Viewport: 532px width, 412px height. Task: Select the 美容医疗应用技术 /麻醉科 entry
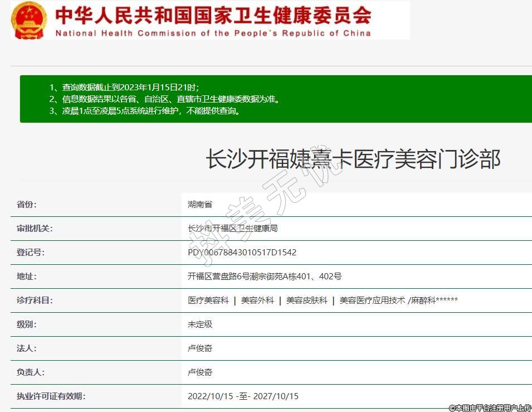click(398, 300)
